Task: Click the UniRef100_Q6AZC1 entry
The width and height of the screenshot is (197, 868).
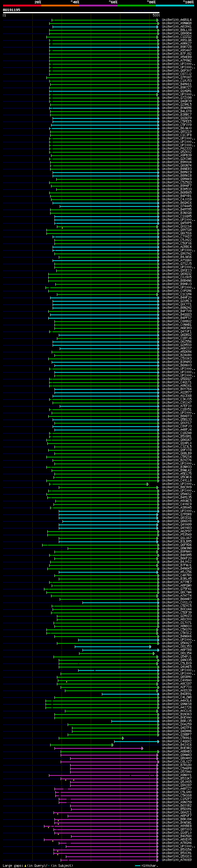Action: click(176, 812)
